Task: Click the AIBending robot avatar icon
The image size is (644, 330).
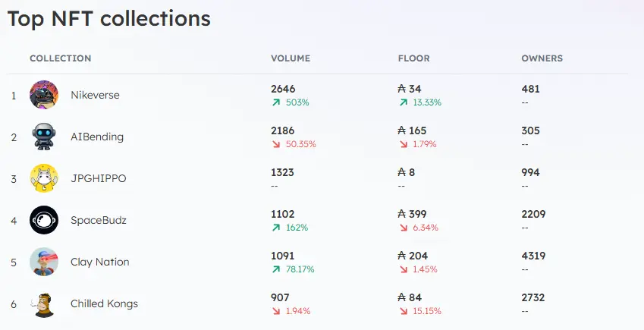Action: tap(43, 137)
